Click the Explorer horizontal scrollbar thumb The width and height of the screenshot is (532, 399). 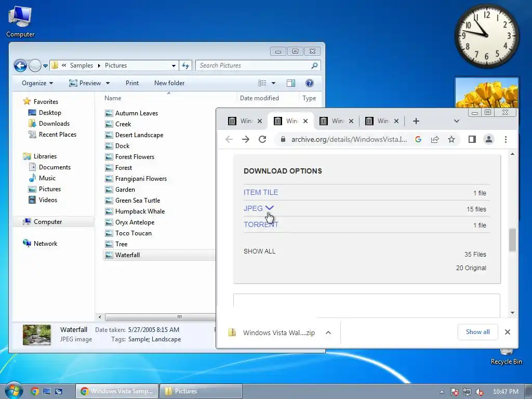pyautogui.click(x=160, y=317)
